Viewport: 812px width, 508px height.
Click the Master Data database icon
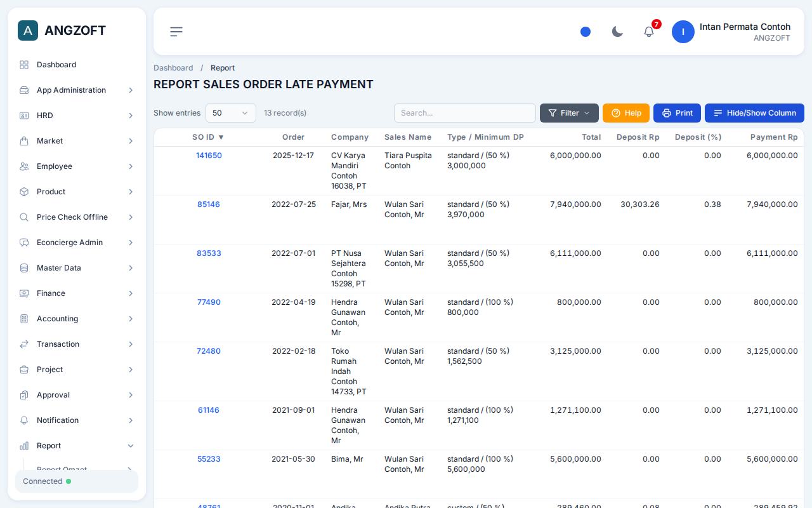pos(24,268)
